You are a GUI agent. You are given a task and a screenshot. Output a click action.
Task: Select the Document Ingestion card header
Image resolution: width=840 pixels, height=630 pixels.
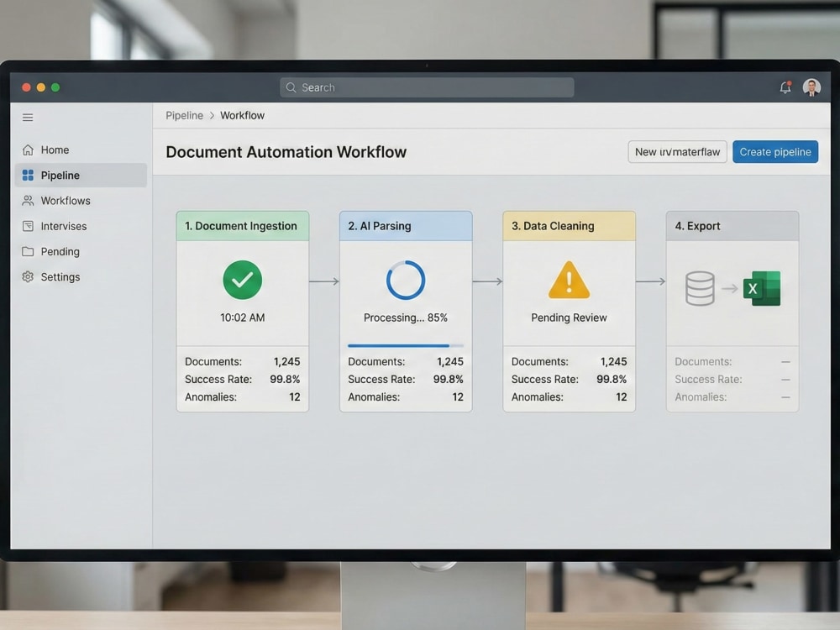pyautogui.click(x=243, y=226)
